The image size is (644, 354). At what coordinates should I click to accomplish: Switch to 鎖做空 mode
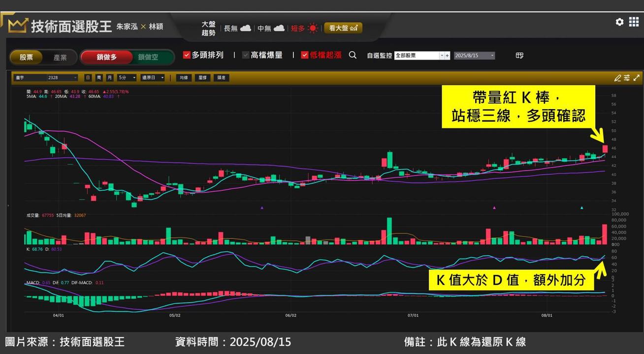pyautogui.click(x=148, y=57)
